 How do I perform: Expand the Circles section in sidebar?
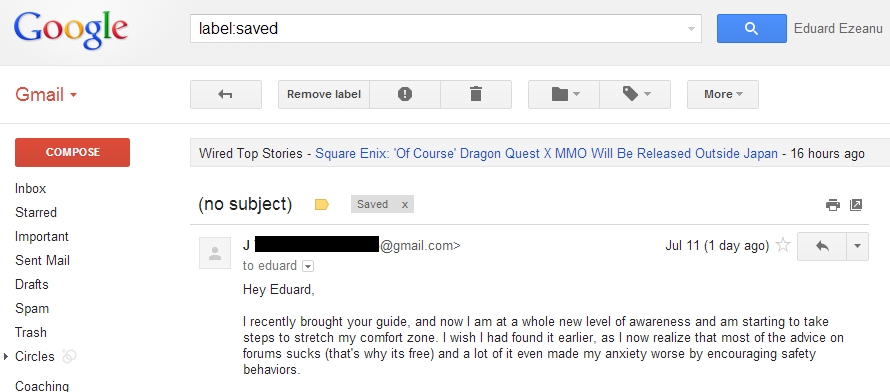pyautogui.click(x=6, y=357)
